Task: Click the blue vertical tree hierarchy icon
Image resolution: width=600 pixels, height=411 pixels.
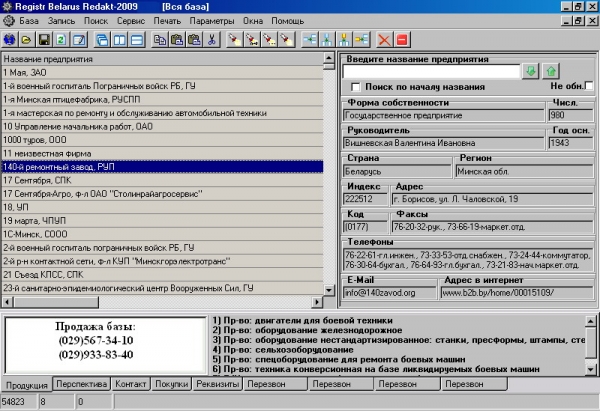Action: coord(327,40)
